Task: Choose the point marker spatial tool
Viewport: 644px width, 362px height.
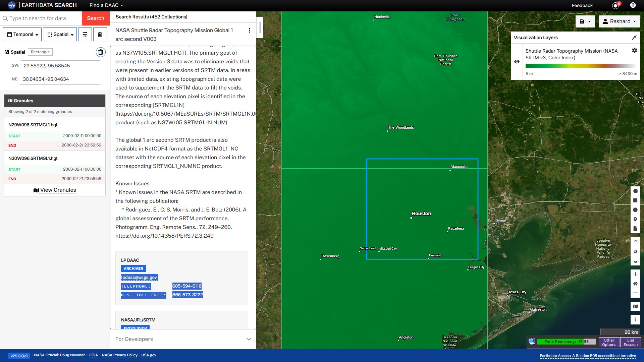Action: tap(635, 219)
